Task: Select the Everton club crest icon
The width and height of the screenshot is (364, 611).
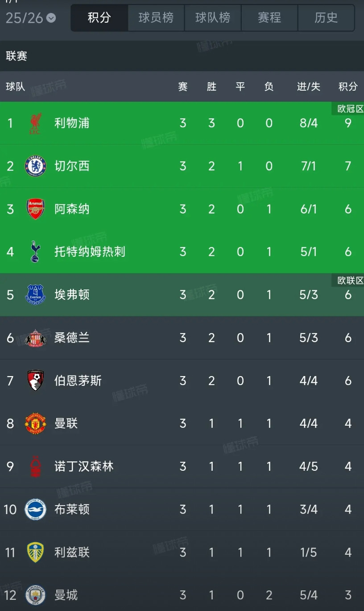Action: point(35,295)
